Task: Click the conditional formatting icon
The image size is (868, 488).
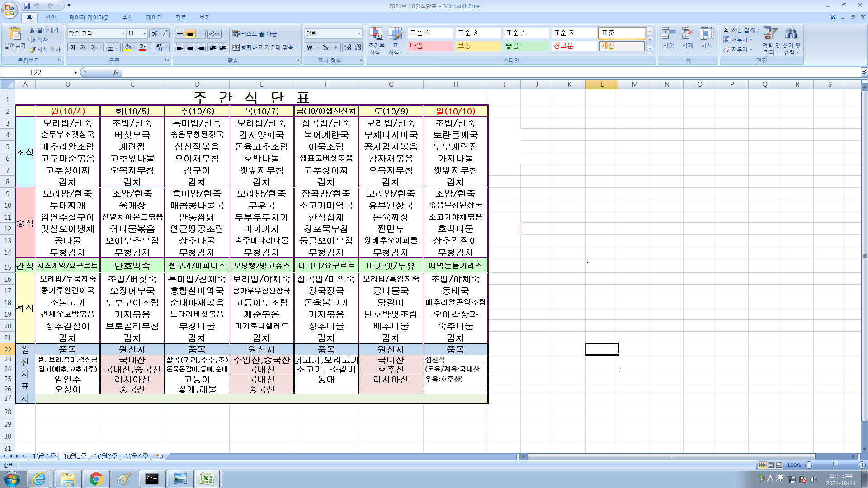Action: click(x=376, y=33)
